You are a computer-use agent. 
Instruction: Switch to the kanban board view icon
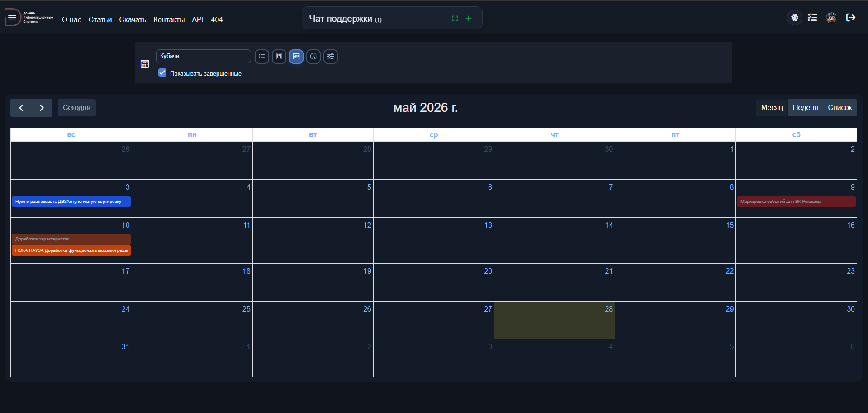pyautogui.click(x=279, y=57)
